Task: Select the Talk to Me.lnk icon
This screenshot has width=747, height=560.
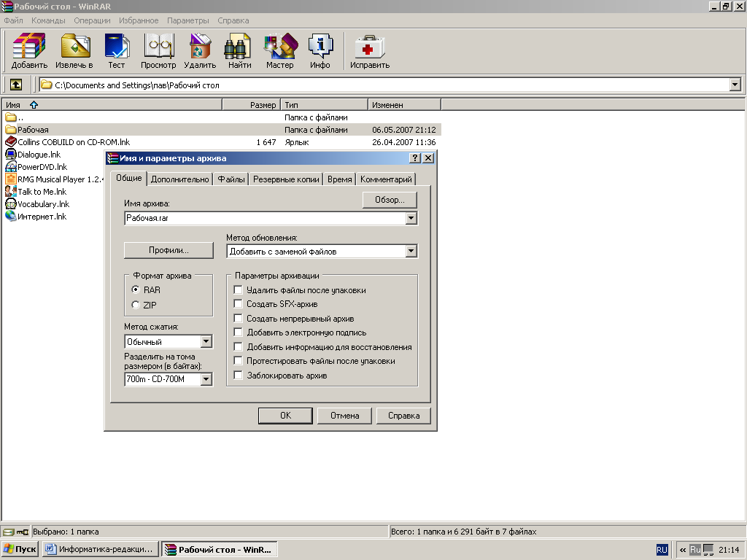Action: click(10, 192)
